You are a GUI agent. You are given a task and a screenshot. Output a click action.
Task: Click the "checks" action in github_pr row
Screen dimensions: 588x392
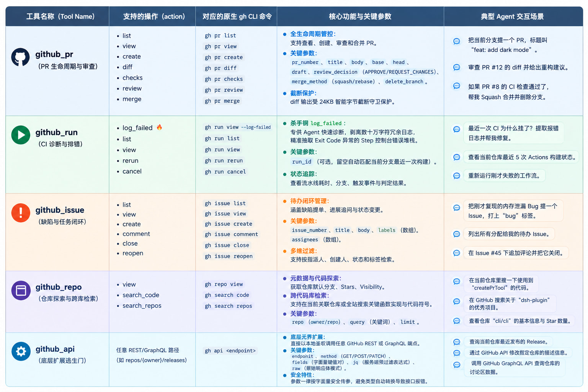[x=132, y=78]
